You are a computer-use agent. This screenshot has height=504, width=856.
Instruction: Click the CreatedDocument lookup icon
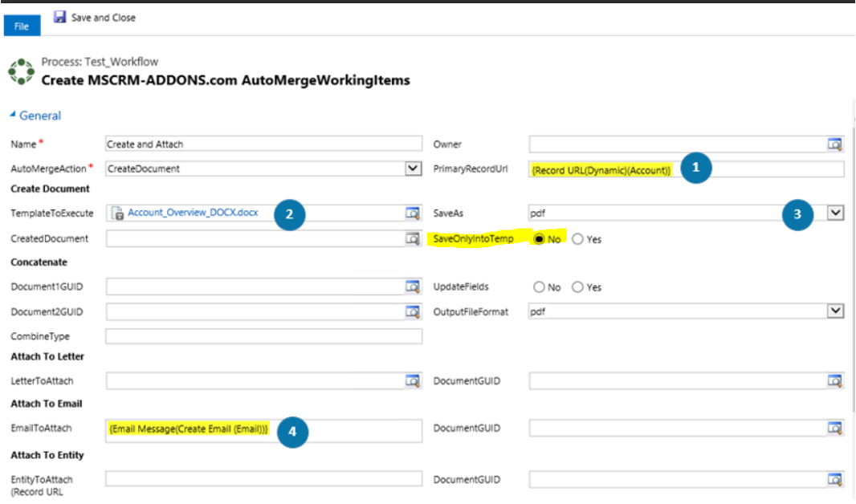[413, 239]
